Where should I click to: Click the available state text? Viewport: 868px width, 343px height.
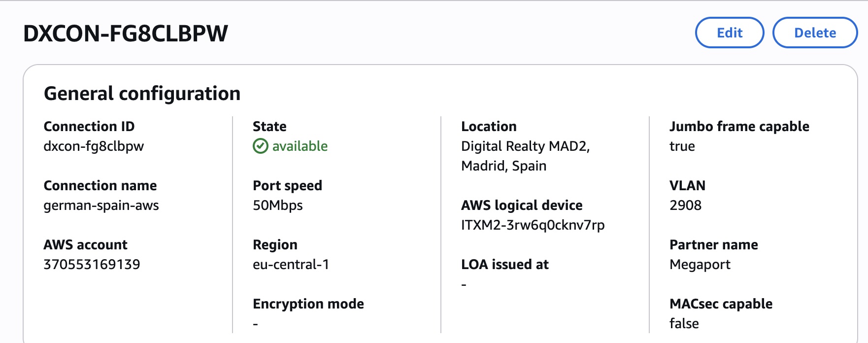click(299, 145)
